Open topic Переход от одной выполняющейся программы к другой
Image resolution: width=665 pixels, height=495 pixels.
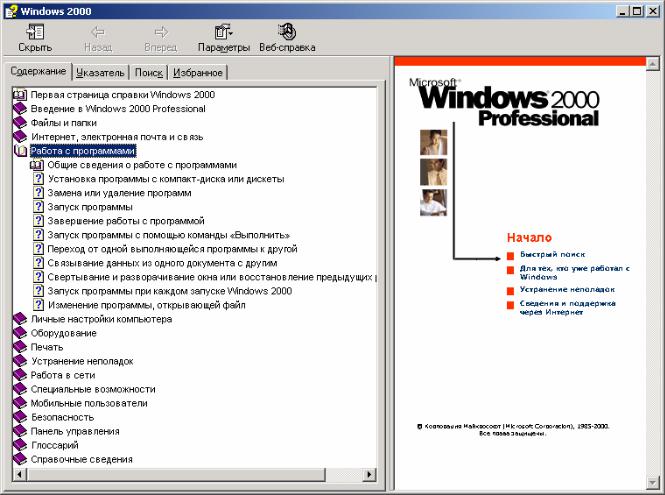(x=172, y=249)
